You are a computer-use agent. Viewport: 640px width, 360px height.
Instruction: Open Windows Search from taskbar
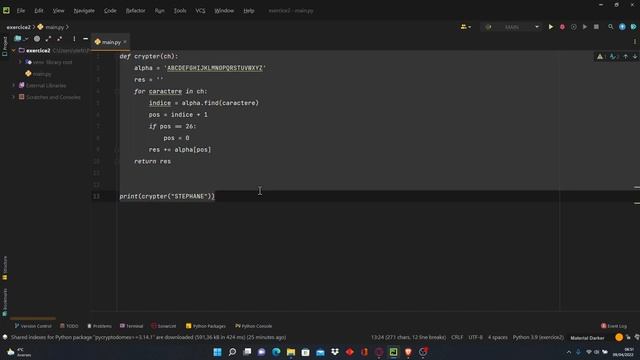(232, 352)
